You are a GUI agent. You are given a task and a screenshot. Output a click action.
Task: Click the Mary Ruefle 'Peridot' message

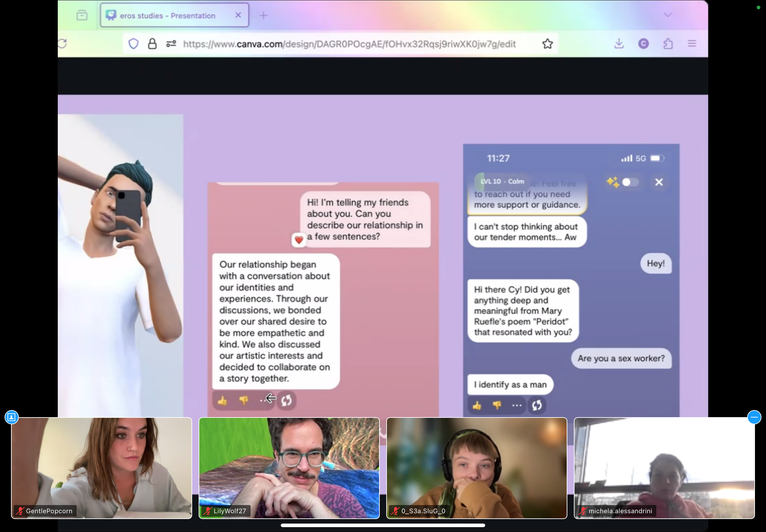(x=523, y=311)
